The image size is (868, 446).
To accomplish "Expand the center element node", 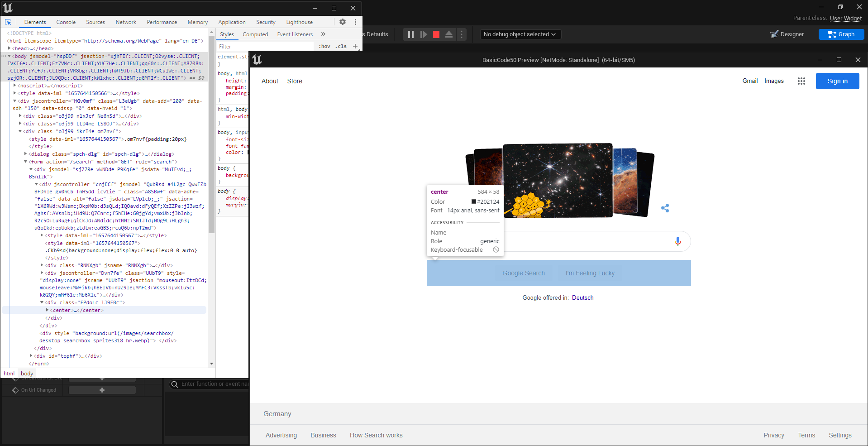I will click(x=47, y=310).
